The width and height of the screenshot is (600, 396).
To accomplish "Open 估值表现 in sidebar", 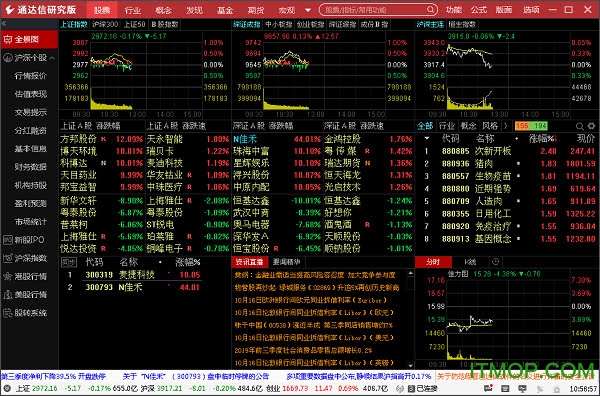I will [31, 94].
